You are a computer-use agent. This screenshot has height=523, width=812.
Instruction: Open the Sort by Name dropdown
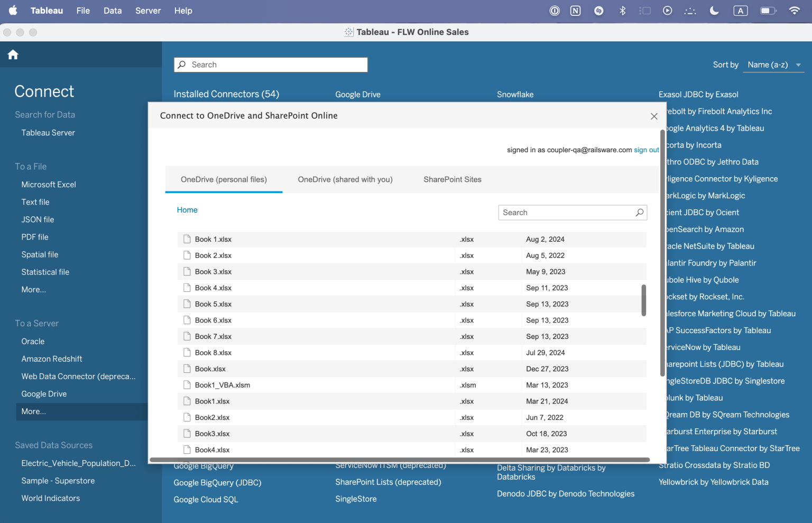click(x=773, y=65)
